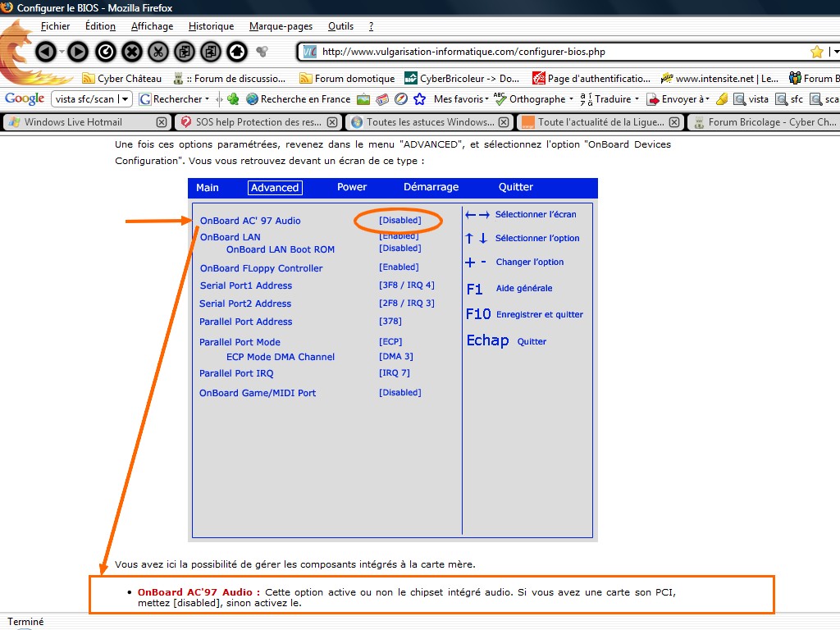Go to the Home page icon

(x=237, y=52)
